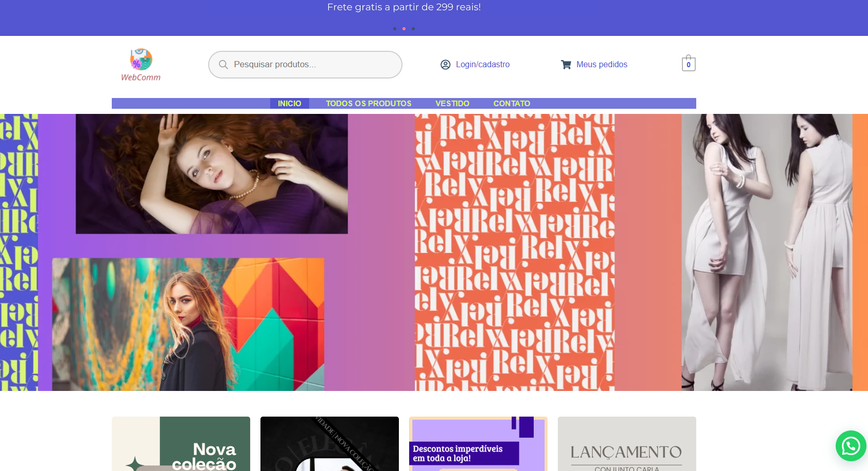Viewport: 868px width, 471px height.
Task: Go to the INICIO menu item
Action: [x=289, y=104]
